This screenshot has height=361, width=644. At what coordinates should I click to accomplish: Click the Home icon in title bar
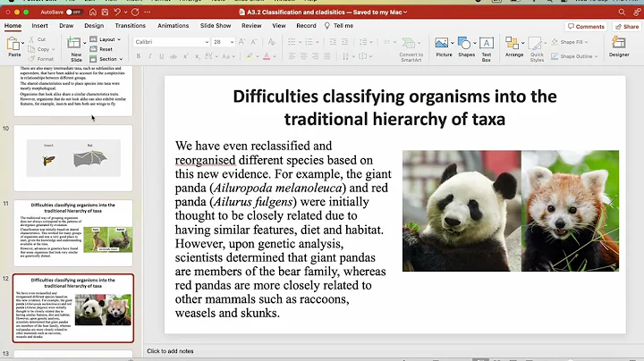tap(93, 13)
